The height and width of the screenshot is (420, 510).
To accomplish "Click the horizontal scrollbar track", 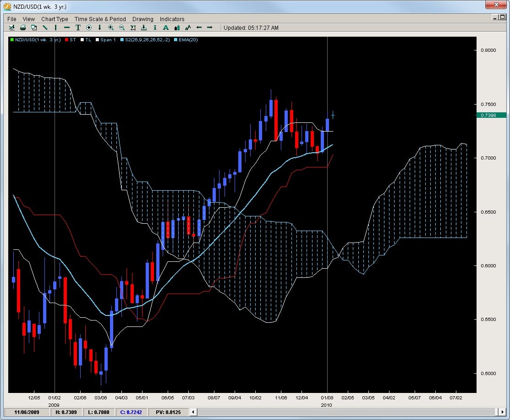I will (347, 412).
